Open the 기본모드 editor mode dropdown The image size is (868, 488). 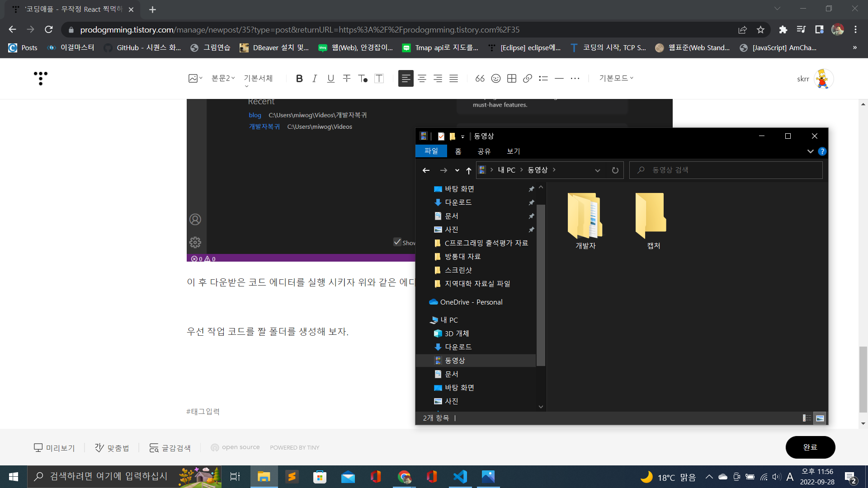(616, 78)
